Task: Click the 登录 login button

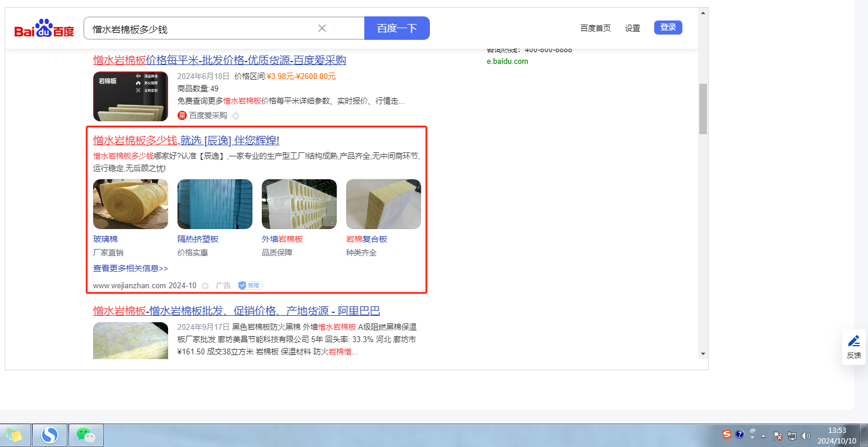Action: point(668,28)
